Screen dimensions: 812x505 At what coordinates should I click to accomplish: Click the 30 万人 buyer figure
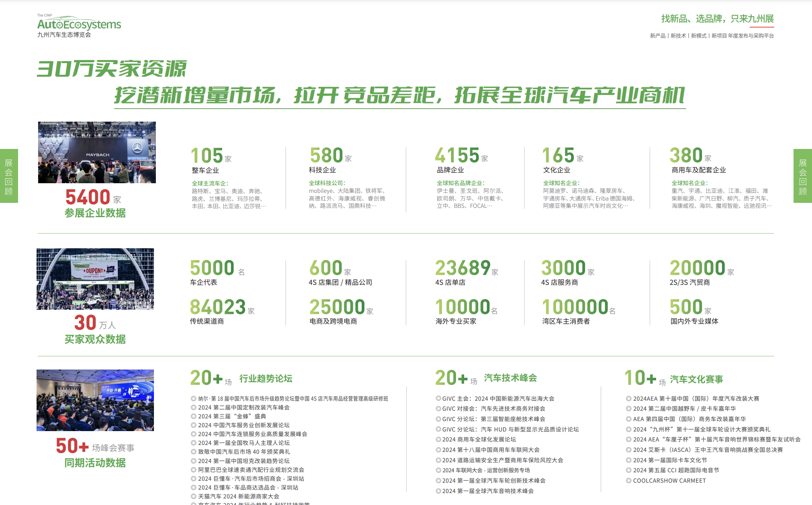tap(95, 323)
